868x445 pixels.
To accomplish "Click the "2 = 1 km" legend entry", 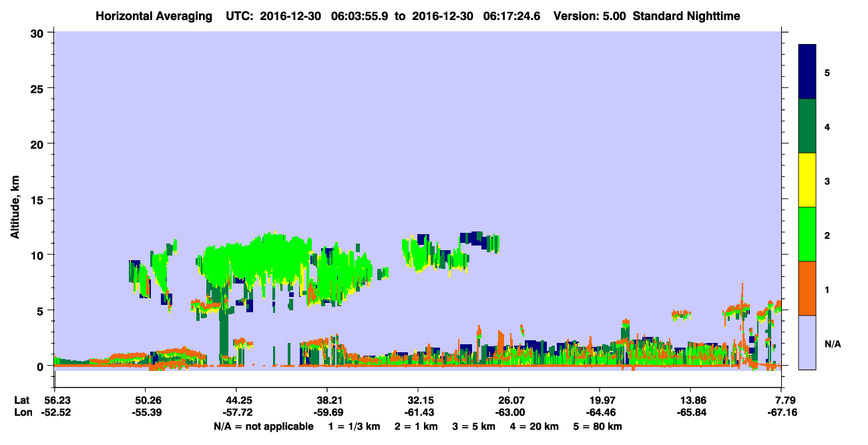I will coord(415,426).
